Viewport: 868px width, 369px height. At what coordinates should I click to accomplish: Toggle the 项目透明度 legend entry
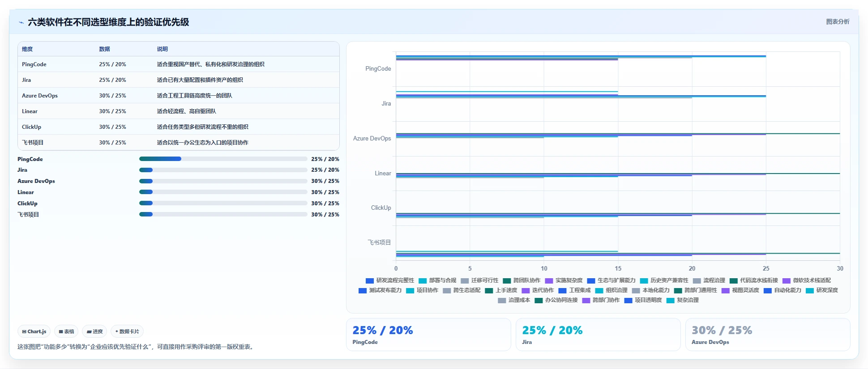click(643, 300)
